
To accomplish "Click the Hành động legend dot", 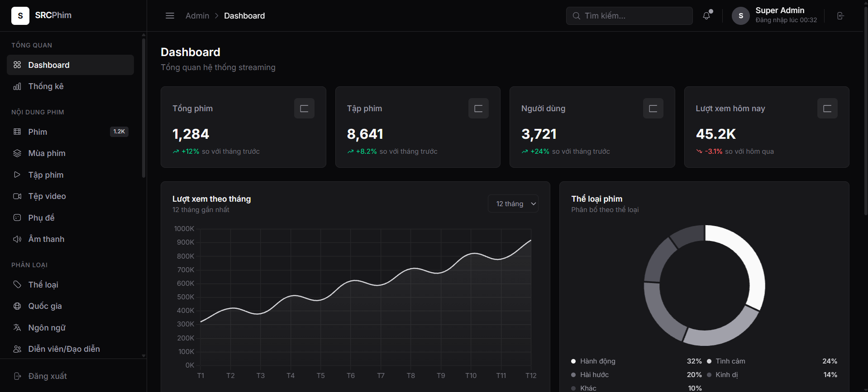I will click(573, 361).
